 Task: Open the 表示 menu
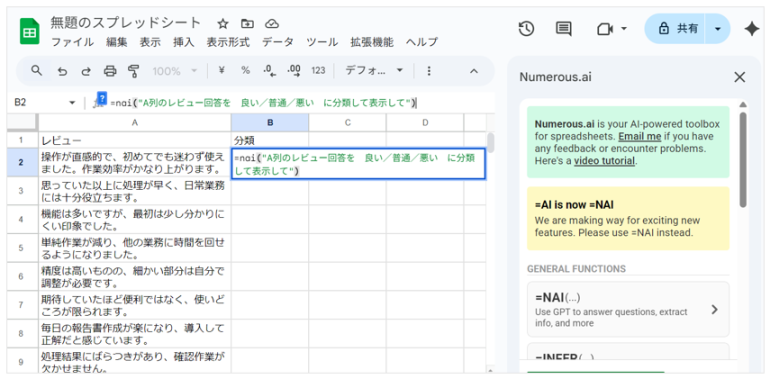pyautogui.click(x=150, y=42)
